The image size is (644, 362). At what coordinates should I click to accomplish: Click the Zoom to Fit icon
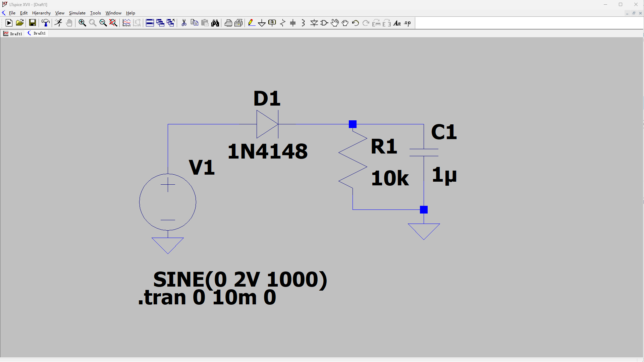(113, 23)
